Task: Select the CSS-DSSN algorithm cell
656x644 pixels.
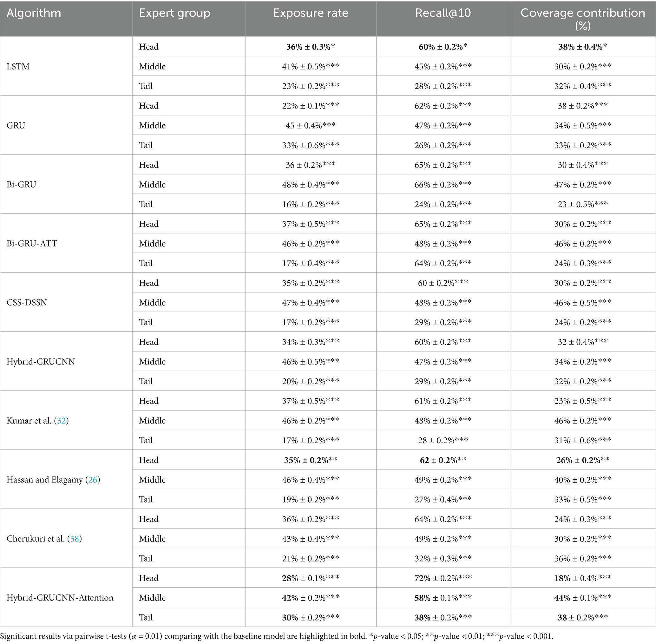Action: click(x=27, y=302)
